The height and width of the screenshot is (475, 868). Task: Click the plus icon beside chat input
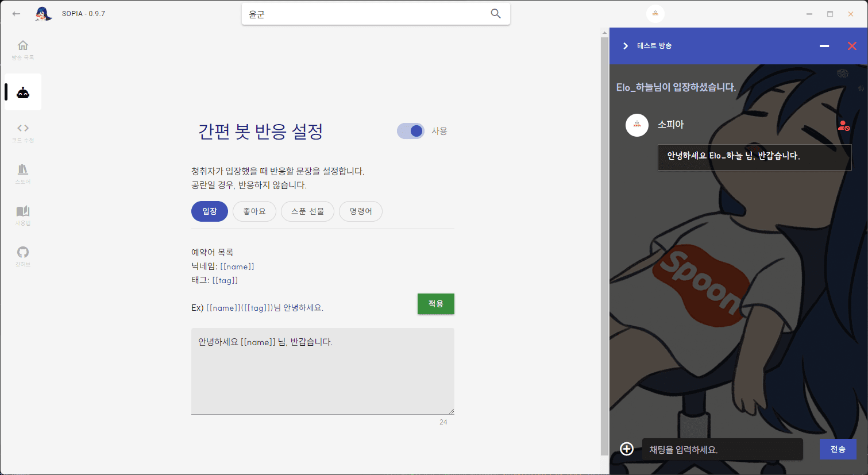click(x=627, y=449)
